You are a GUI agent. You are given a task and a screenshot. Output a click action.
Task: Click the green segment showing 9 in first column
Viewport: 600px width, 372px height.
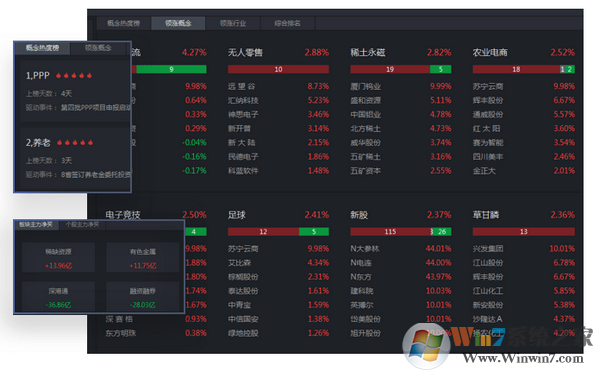pyautogui.click(x=171, y=69)
